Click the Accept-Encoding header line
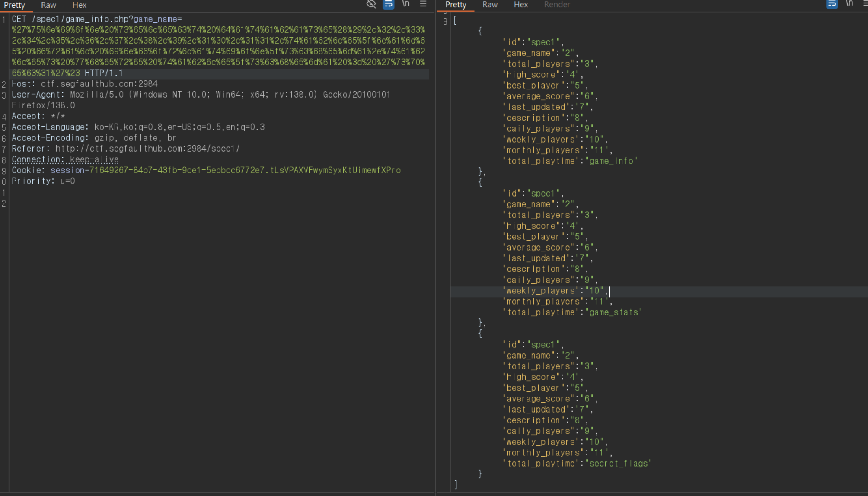 click(x=94, y=138)
